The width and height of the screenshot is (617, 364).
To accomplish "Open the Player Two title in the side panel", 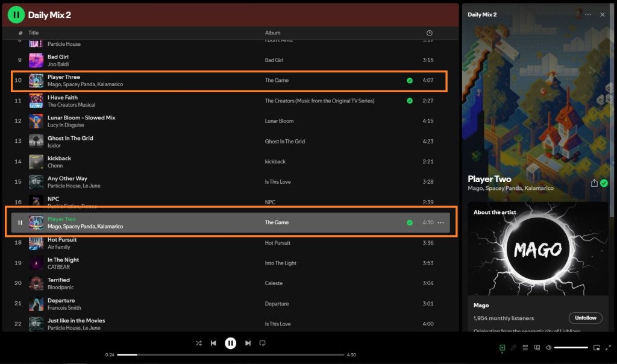I will click(x=489, y=179).
